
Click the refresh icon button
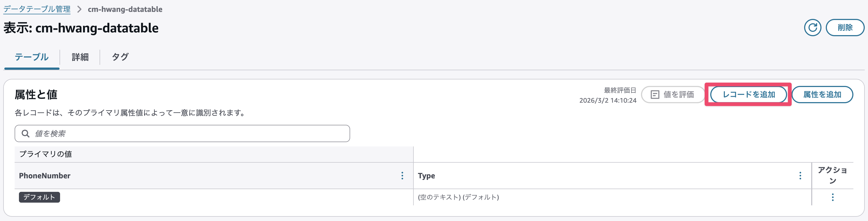tap(813, 28)
